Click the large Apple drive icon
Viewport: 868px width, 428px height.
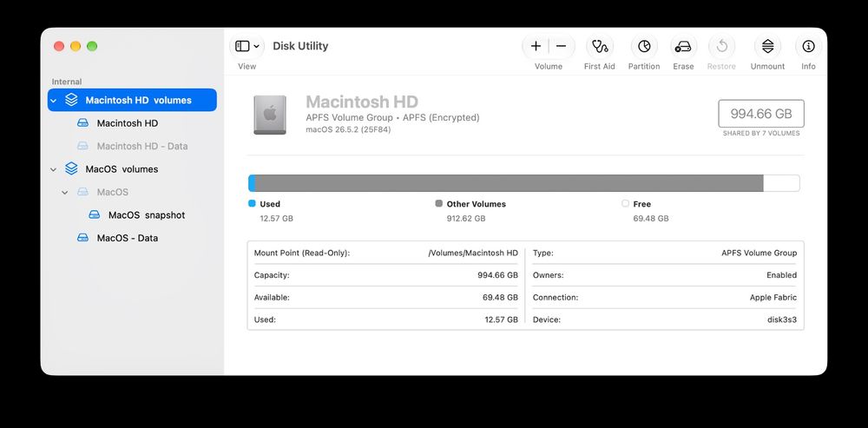[270, 115]
